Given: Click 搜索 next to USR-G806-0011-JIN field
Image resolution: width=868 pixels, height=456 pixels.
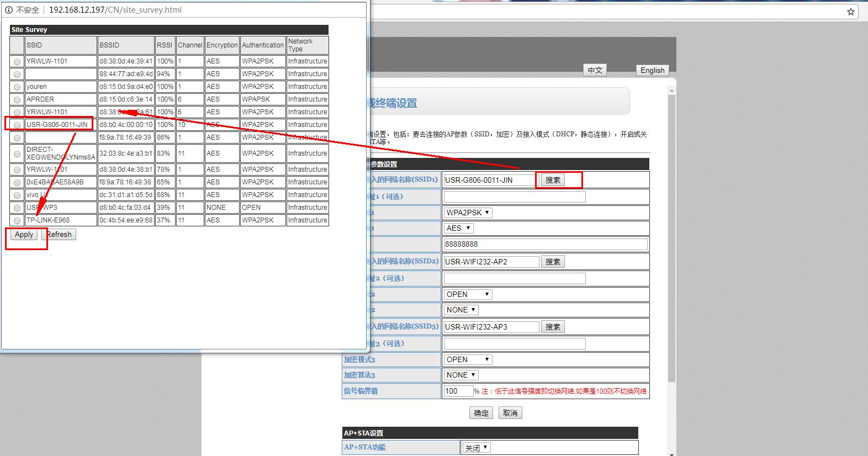Looking at the screenshot, I should pyautogui.click(x=553, y=180).
